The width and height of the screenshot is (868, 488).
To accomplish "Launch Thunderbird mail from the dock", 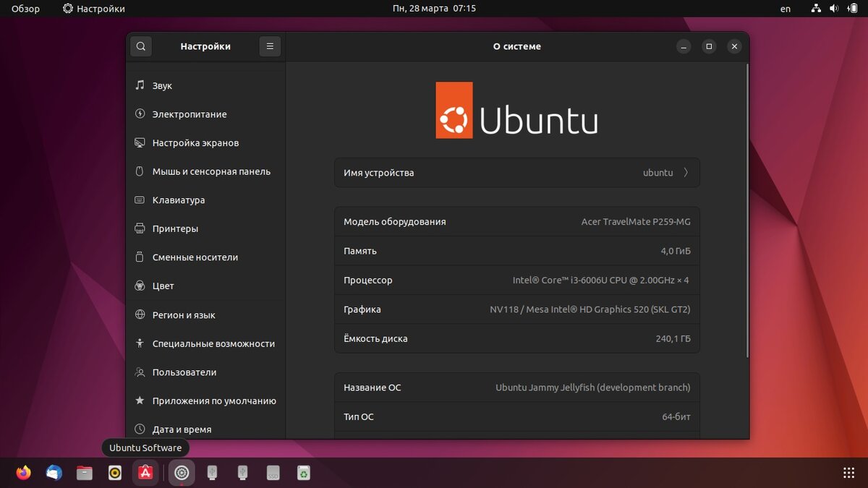I will (54, 473).
